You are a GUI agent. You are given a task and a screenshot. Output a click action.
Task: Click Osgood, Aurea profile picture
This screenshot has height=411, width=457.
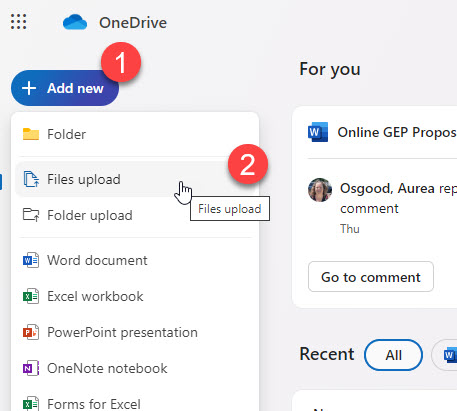click(x=320, y=190)
